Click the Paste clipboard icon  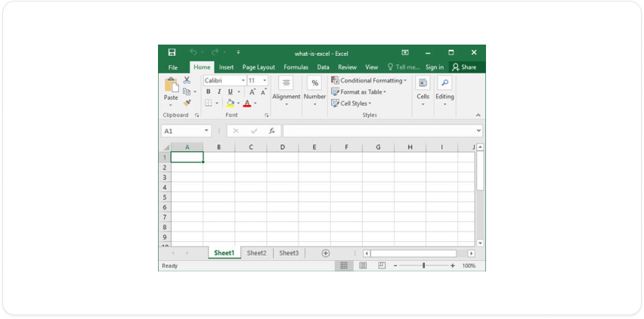coord(172,85)
